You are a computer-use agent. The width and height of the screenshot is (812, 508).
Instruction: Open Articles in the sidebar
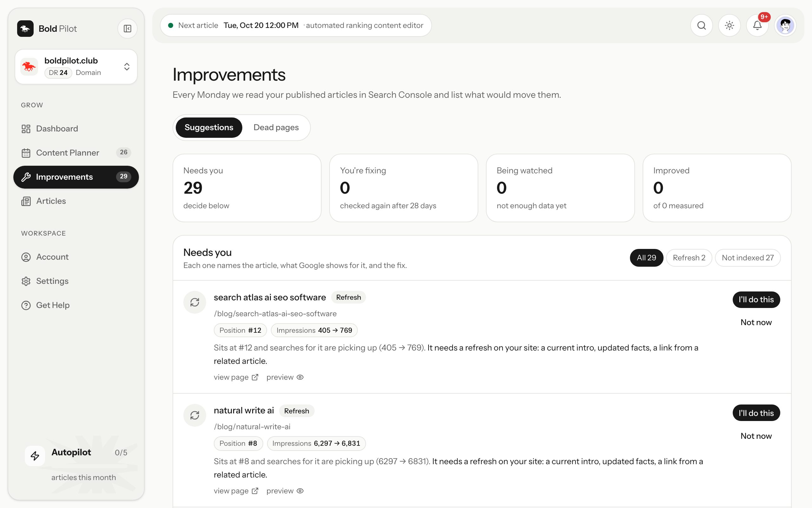pyautogui.click(x=76, y=201)
